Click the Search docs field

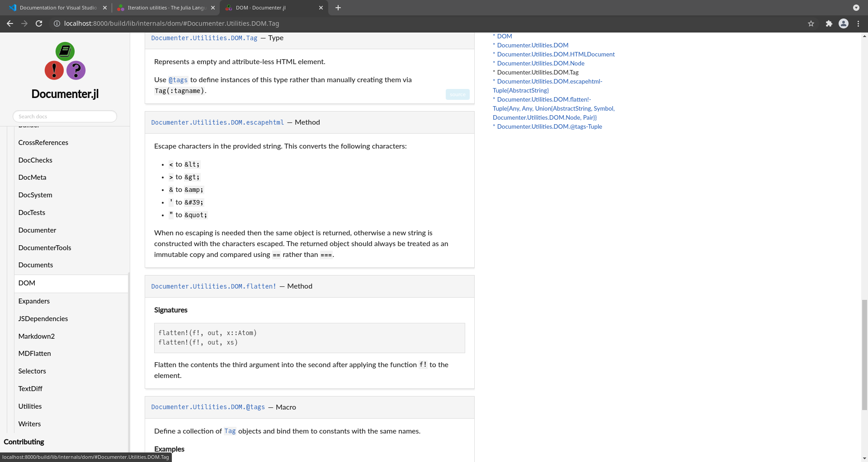coord(65,117)
